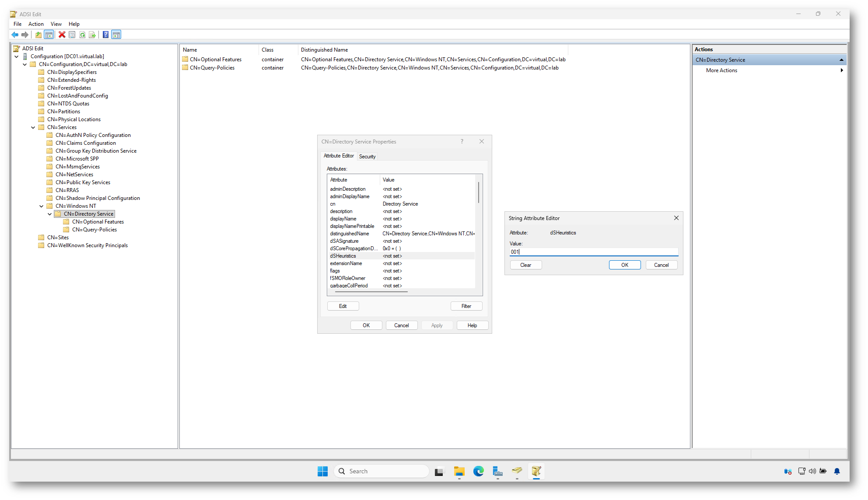The height and width of the screenshot is (500, 868).
Task: Click the Export List toolbar icon
Action: coord(92,35)
